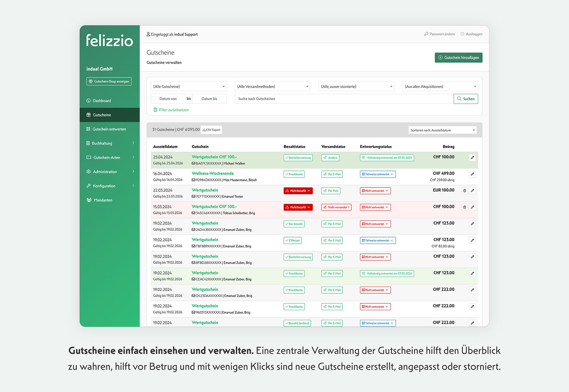Open the (Alle Gutscheine) filter dropdown
Screen dimensions: 569x392
[x=189, y=86]
